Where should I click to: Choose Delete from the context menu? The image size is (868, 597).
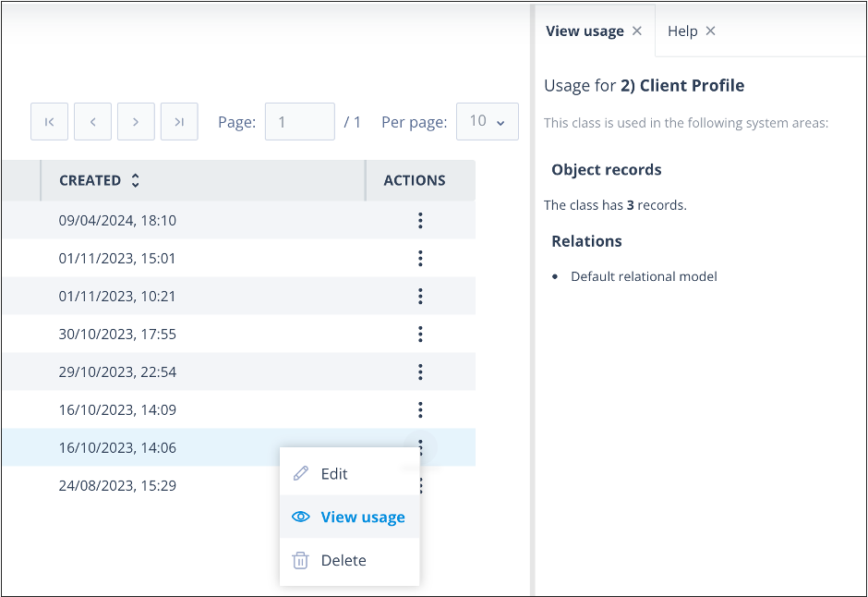click(x=349, y=560)
